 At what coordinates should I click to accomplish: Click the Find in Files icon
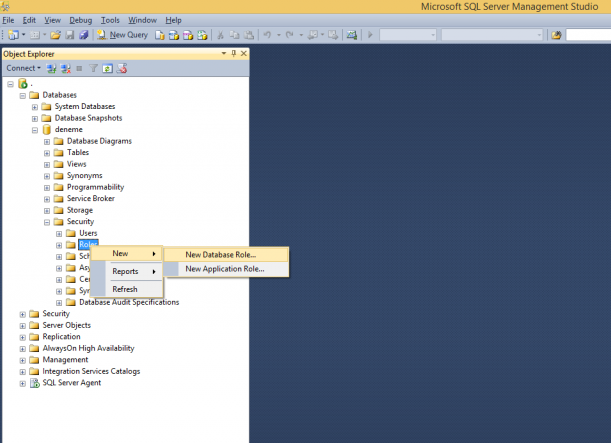tap(556, 35)
